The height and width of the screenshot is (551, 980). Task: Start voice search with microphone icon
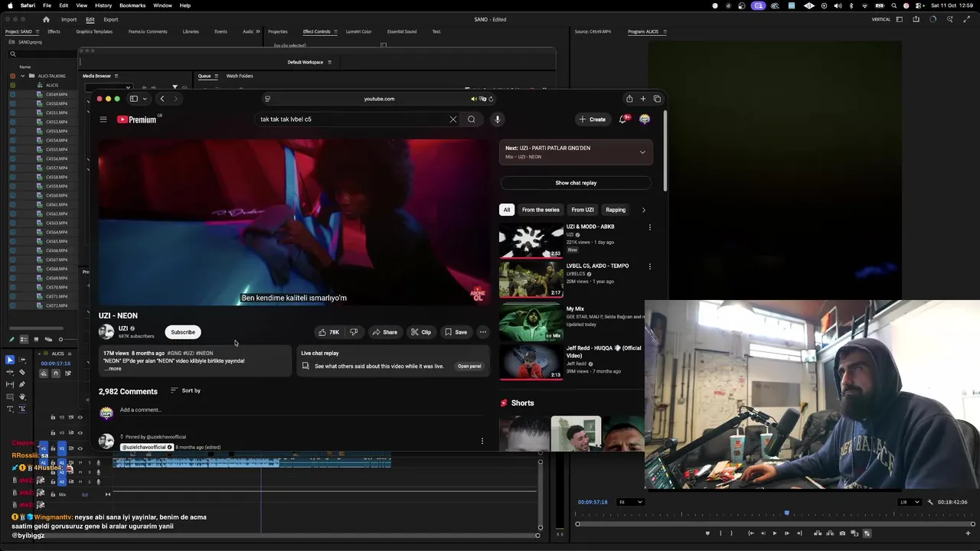[x=498, y=119]
